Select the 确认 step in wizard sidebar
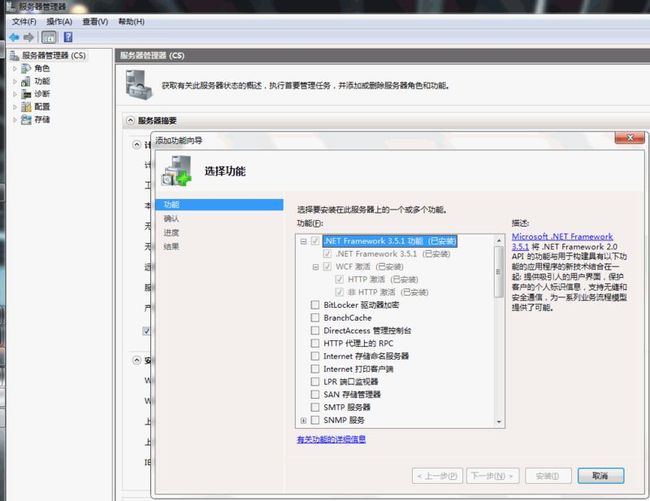This screenshot has height=501, width=650. click(171, 219)
